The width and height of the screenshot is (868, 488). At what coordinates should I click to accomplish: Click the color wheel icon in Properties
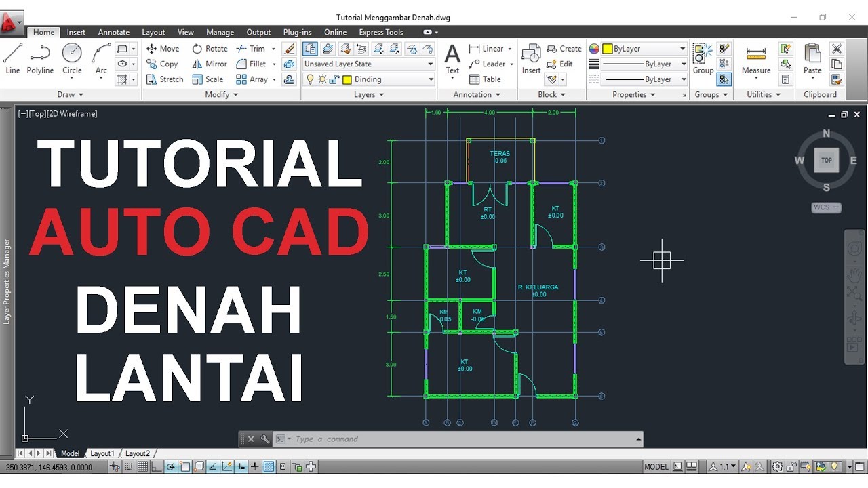tap(594, 49)
